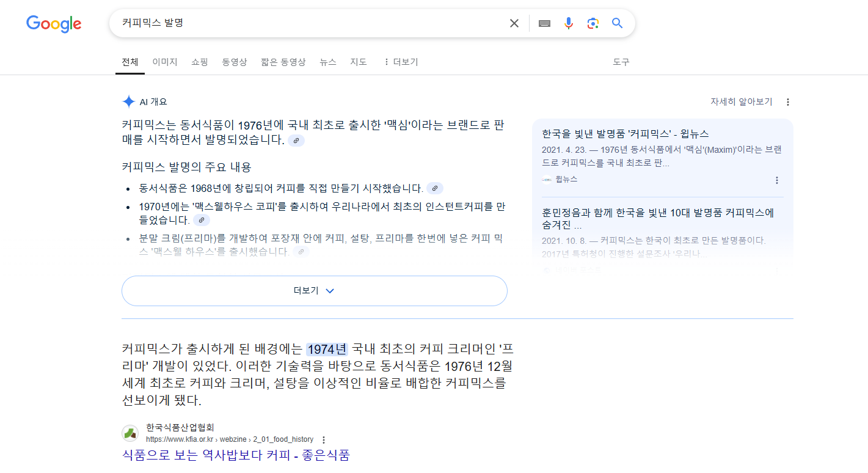
Task: Click the on-screen keyboard icon
Action: point(544,23)
